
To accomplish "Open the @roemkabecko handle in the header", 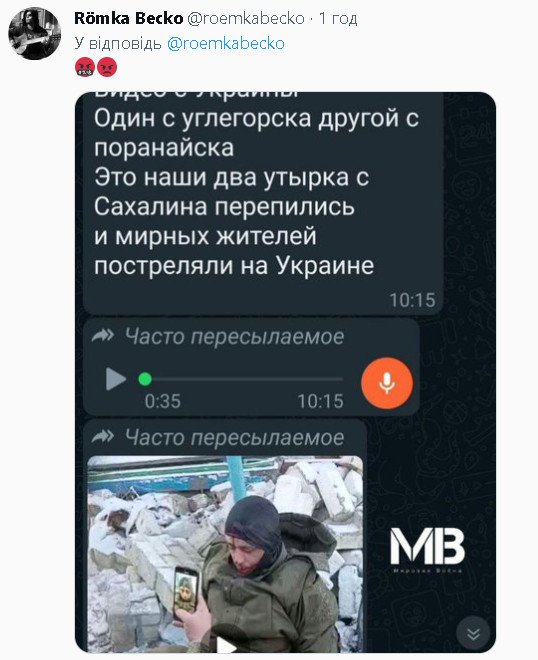I will (245, 19).
